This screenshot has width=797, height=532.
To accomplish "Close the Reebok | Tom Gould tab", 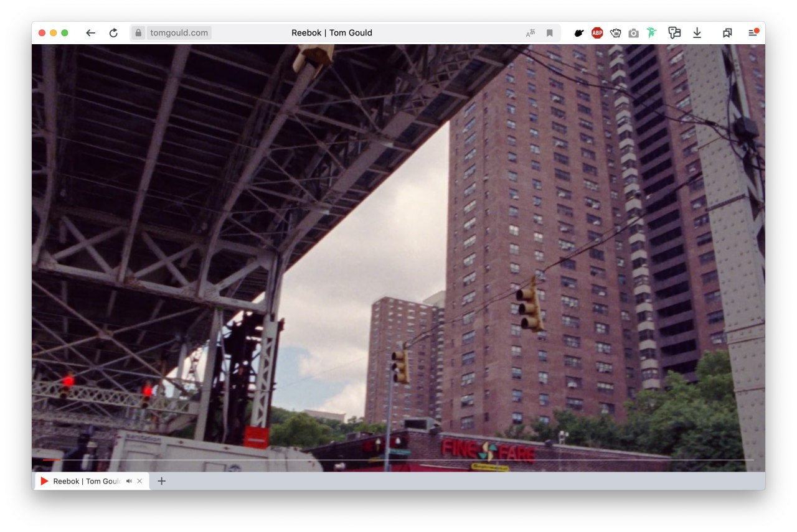I will pos(139,481).
